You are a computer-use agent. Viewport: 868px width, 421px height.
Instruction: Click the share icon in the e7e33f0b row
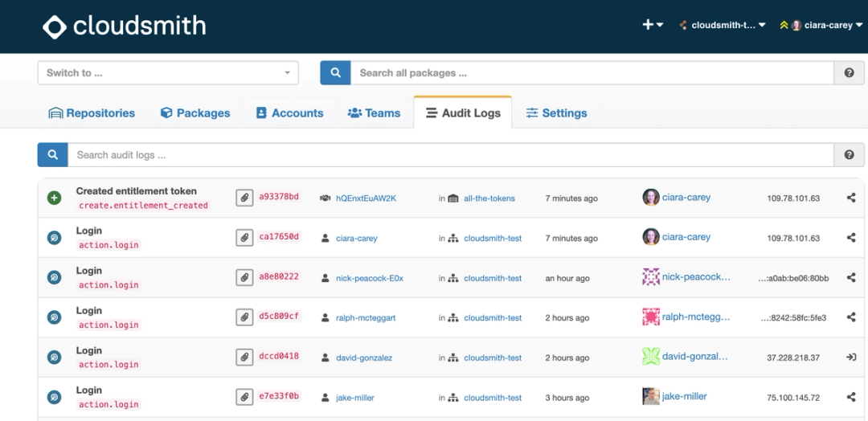851,397
